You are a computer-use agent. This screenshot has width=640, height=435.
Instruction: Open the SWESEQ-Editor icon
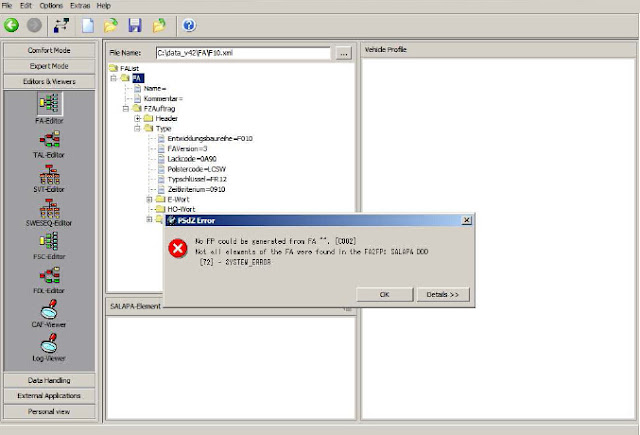49,208
